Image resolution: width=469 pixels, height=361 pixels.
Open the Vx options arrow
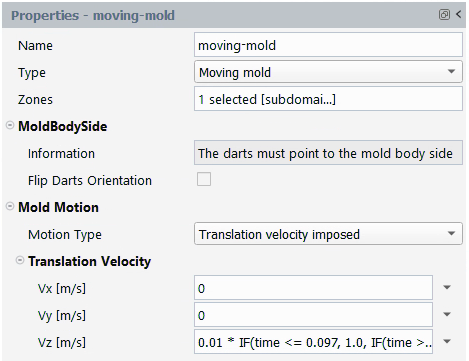447,287
